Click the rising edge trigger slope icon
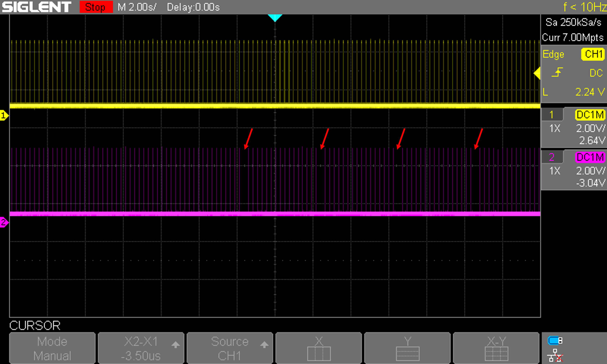This screenshot has height=364, width=607. click(557, 72)
